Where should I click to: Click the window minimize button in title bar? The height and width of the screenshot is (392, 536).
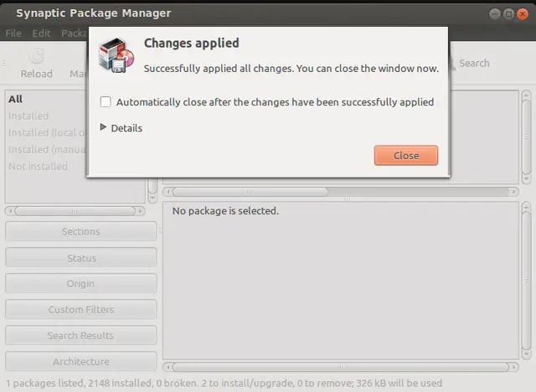495,13
